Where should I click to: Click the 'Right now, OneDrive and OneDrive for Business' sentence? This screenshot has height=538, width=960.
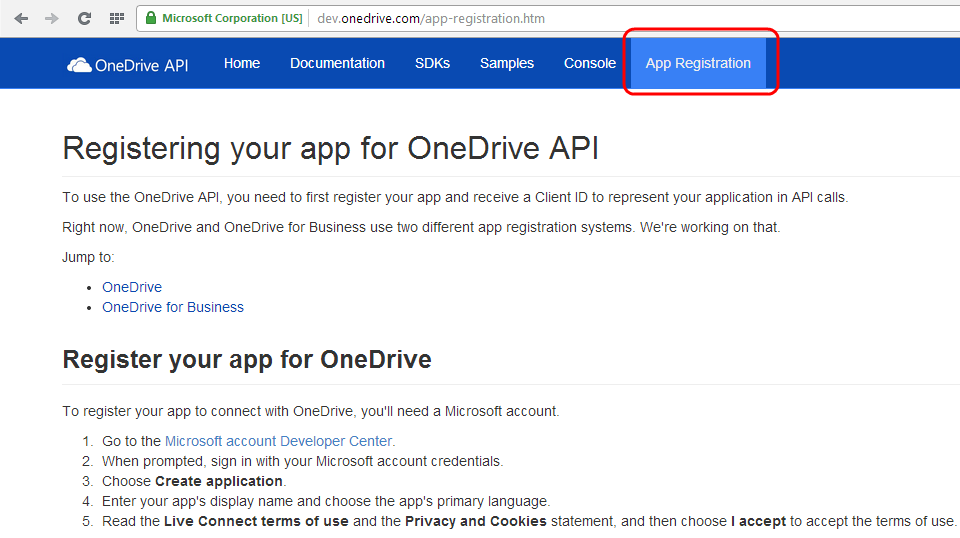click(421, 228)
